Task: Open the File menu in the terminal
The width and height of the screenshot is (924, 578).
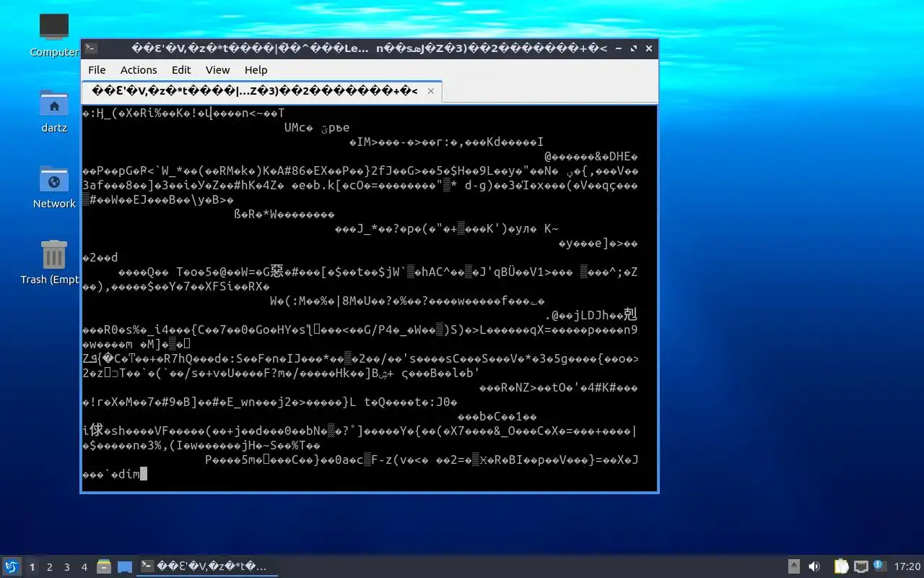Action: coord(97,70)
